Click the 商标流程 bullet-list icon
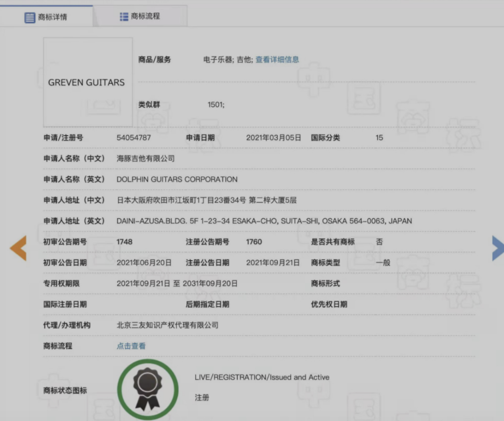The image size is (504, 421). (x=124, y=16)
